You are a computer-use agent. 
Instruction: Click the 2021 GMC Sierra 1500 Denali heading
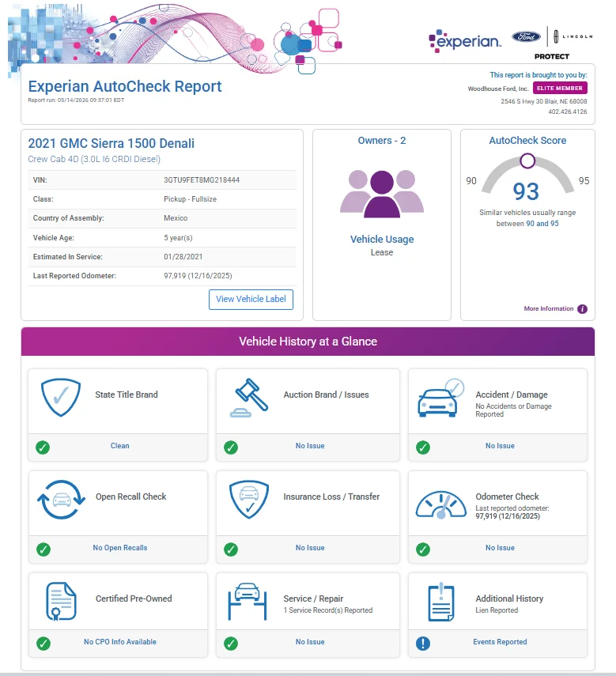coord(111,143)
